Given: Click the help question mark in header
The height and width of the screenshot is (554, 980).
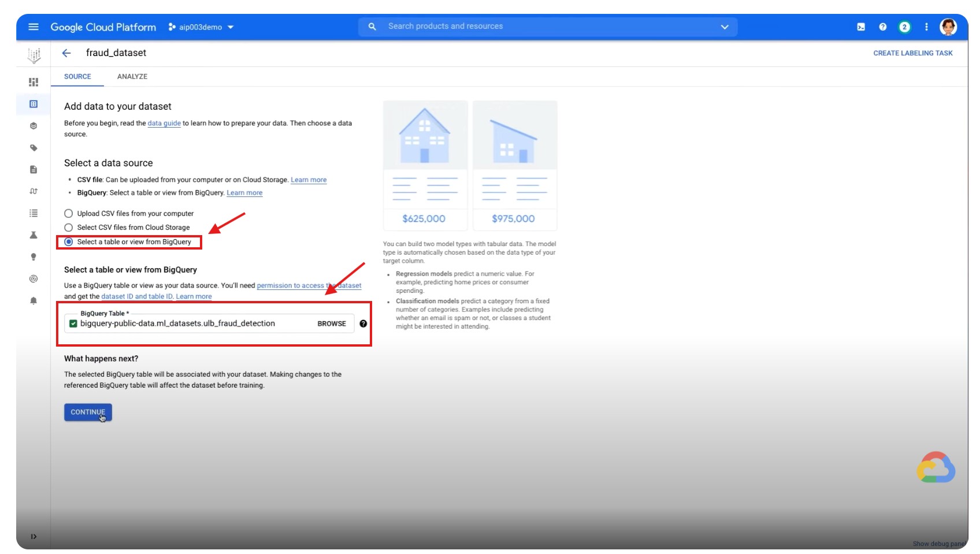Looking at the screenshot, I should [x=883, y=27].
